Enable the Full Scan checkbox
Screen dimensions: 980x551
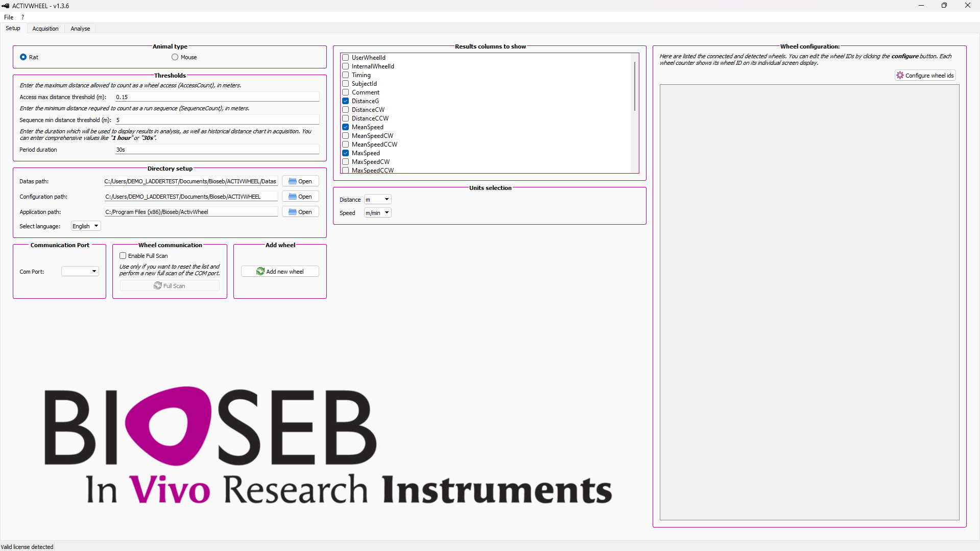[x=123, y=256]
